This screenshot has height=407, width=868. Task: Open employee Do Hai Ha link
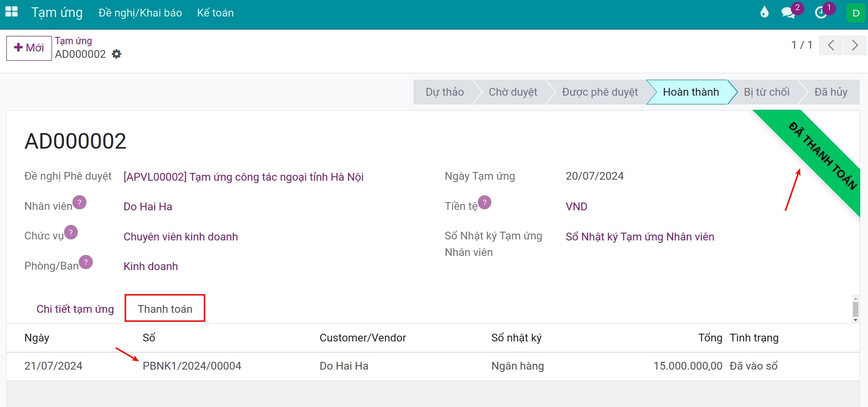(148, 207)
